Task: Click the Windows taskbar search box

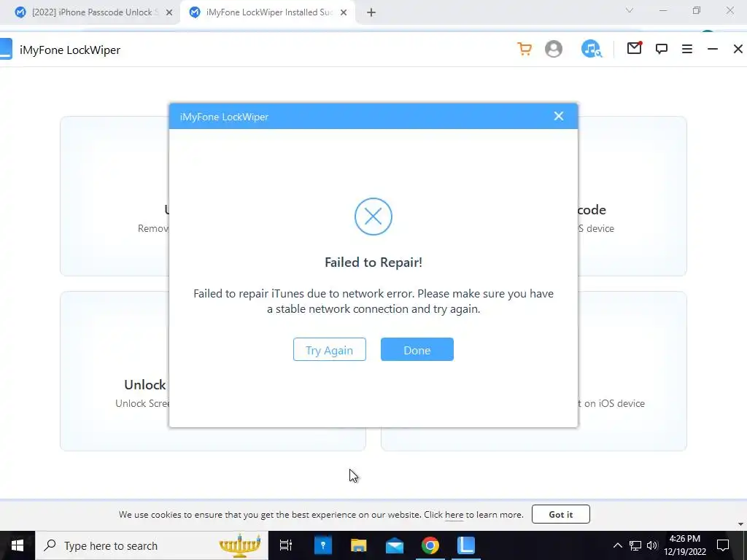Action: pyautogui.click(x=152, y=545)
